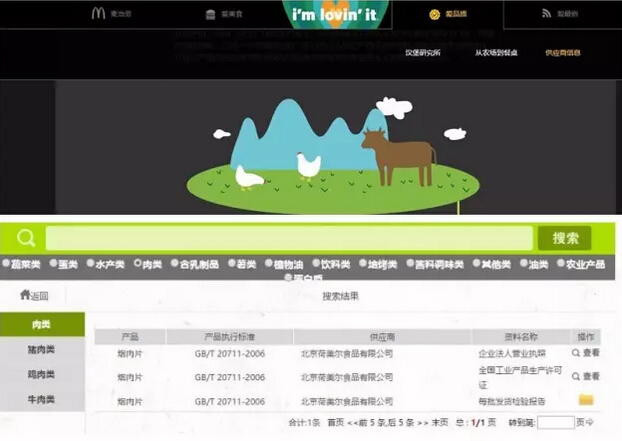
Task: Select the 水产类 category radio button
Action: coord(91,265)
